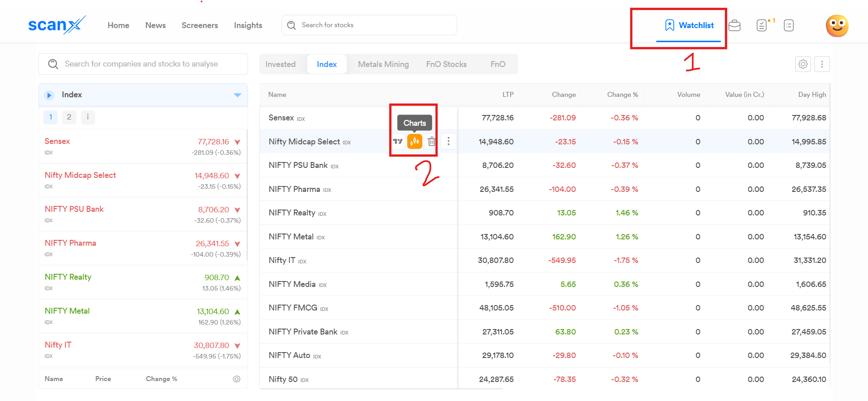The width and height of the screenshot is (868, 401).
Task: Open the portfolio briefcase icon
Action: click(734, 25)
